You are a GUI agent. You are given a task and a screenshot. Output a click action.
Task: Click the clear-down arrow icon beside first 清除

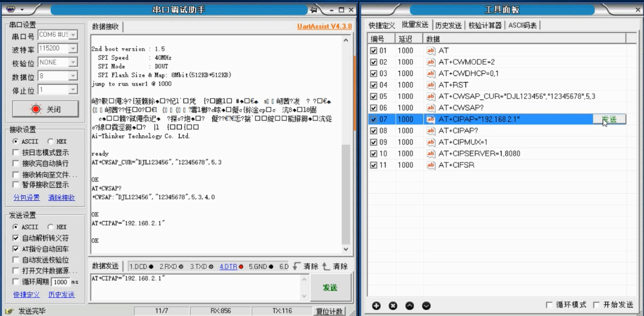[297, 266]
